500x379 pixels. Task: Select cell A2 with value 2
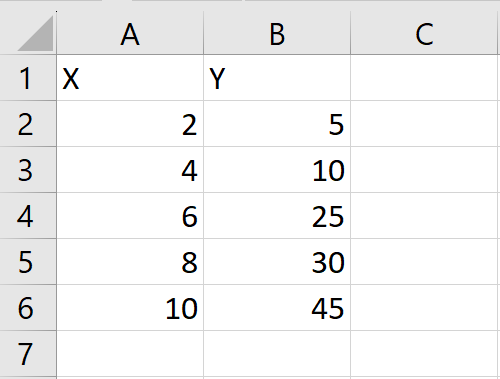130,124
